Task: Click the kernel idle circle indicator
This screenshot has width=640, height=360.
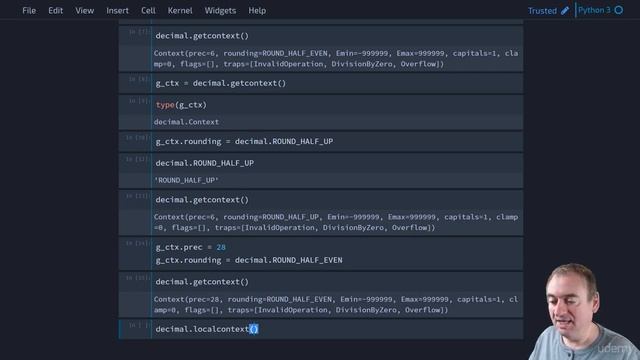Action: tap(619, 10)
